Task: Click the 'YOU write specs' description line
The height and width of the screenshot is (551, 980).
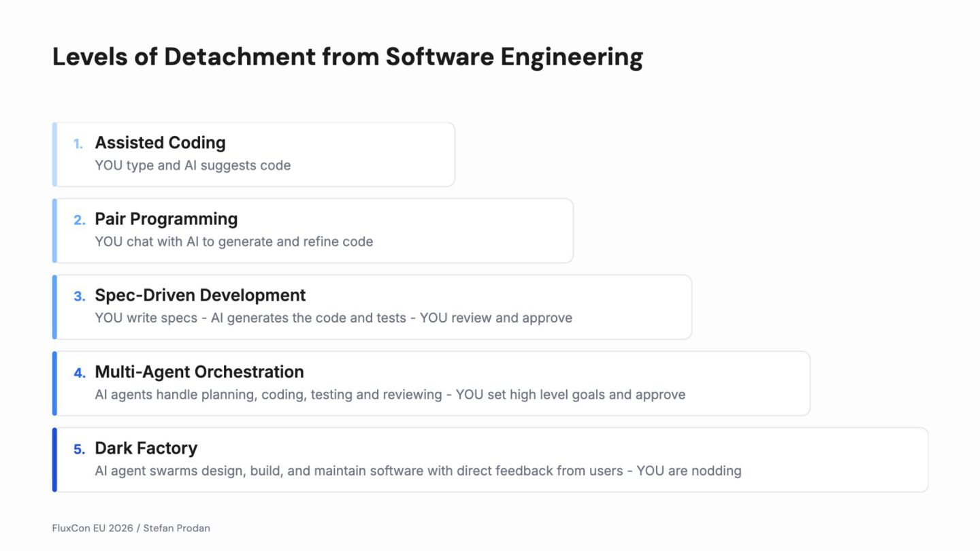Action: [x=333, y=318]
